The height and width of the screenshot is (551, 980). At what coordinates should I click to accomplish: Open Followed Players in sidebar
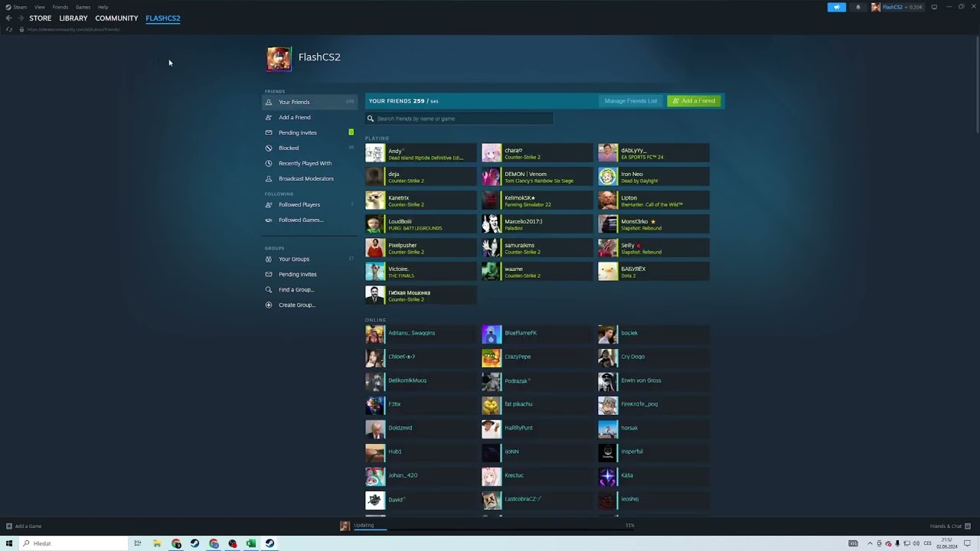click(x=299, y=204)
